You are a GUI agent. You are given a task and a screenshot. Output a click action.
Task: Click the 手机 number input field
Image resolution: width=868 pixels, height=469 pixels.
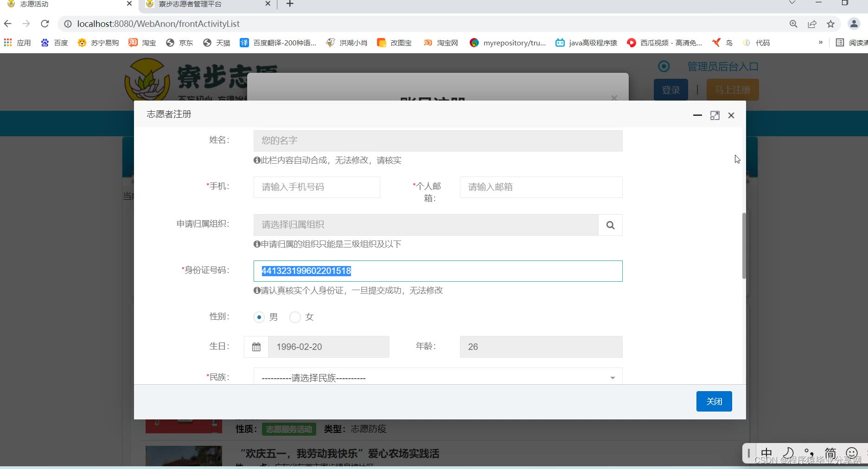(317, 187)
